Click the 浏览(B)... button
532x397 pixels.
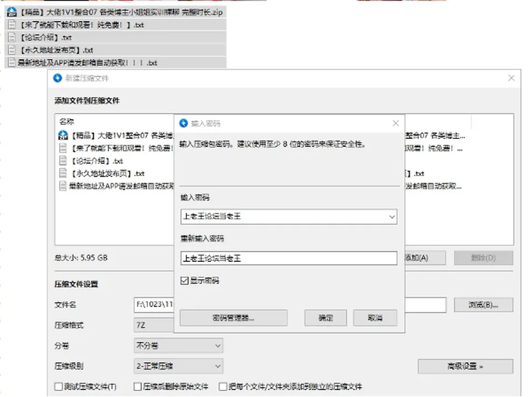point(483,305)
